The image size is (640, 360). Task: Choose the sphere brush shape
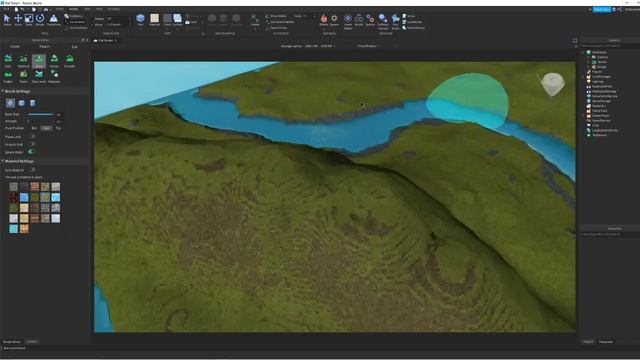coord(11,103)
